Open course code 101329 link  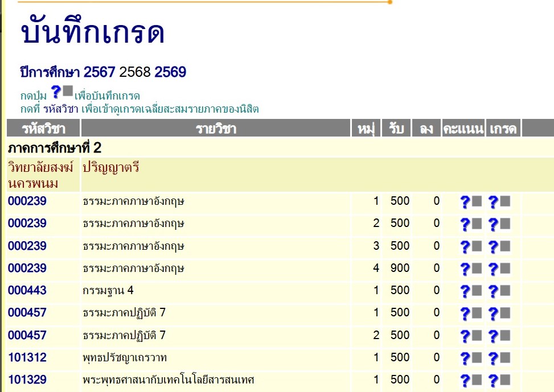pyautogui.click(x=27, y=380)
